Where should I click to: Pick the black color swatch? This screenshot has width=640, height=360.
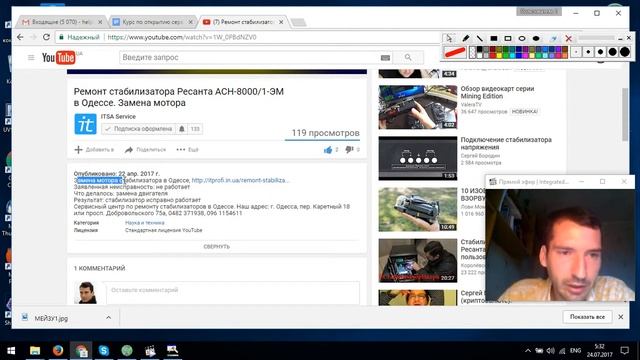[480, 49]
